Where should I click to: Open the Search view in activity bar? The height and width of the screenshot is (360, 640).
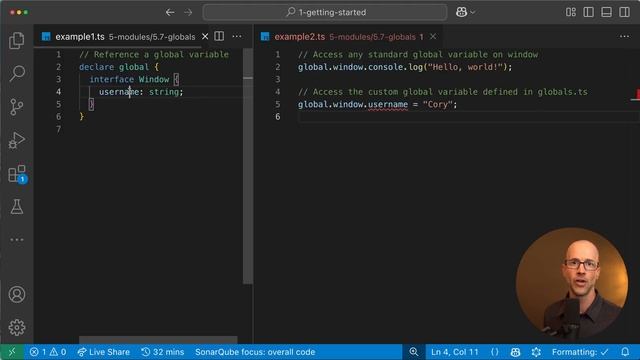[17, 73]
